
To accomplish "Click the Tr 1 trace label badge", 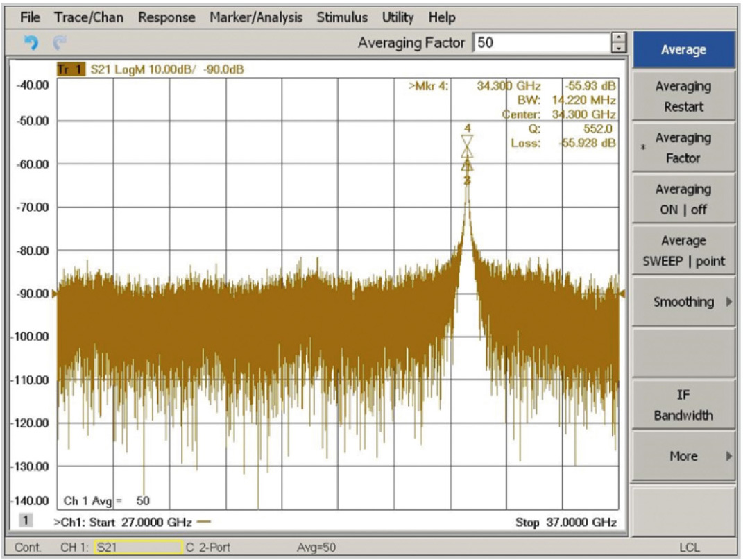I will pos(71,69).
